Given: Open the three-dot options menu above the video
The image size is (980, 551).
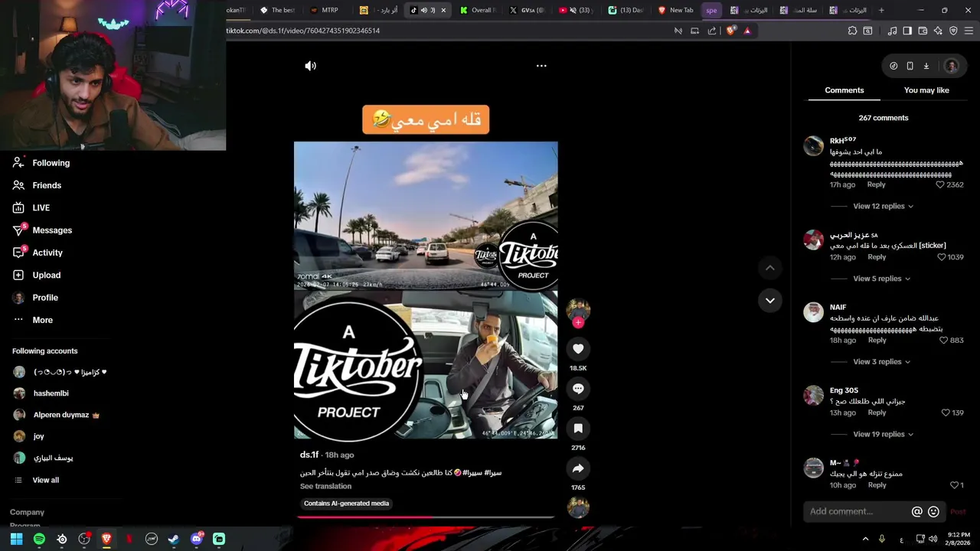Looking at the screenshot, I should (x=541, y=66).
